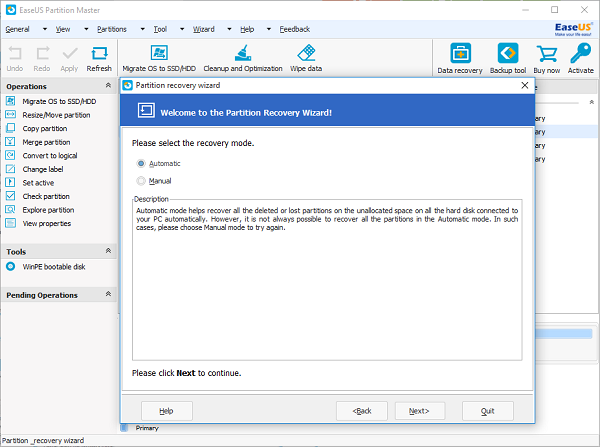Open the Wipe data tool
Image resolution: width=600 pixels, height=447 pixels.
(x=306, y=58)
